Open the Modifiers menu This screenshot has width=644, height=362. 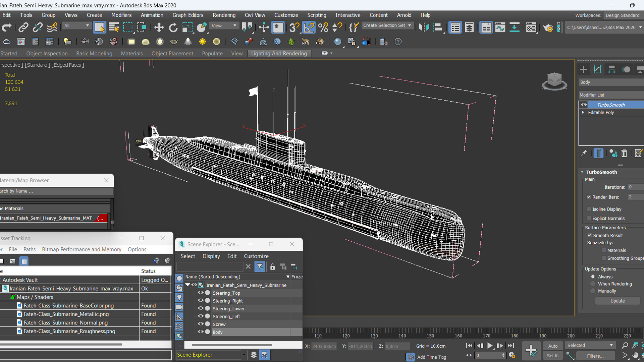(x=121, y=15)
